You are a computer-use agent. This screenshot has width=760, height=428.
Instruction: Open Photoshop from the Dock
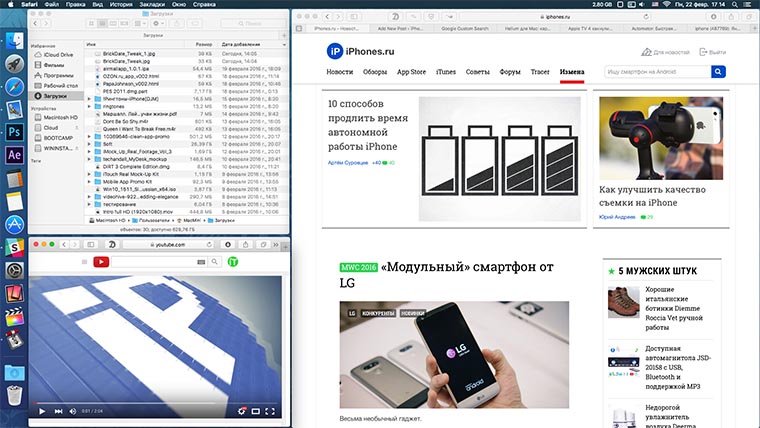click(14, 132)
